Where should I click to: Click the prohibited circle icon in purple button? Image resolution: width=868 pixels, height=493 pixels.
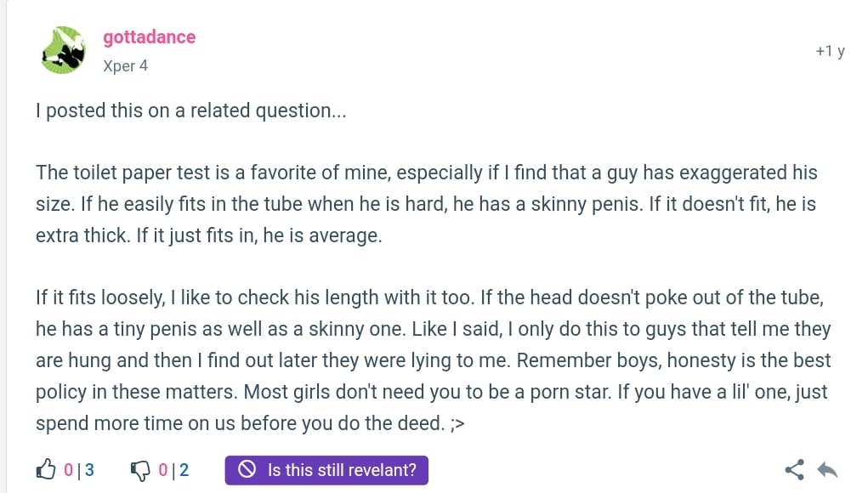pos(247,470)
